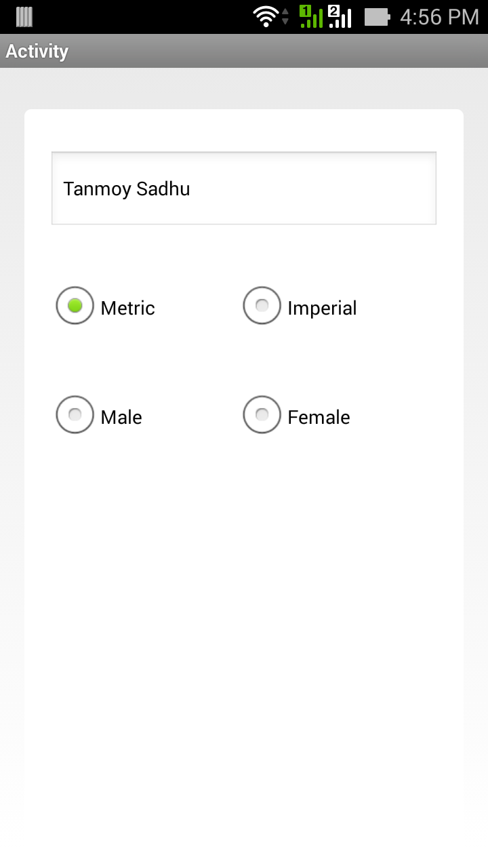The width and height of the screenshot is (488, 868).
Task: Tap empty right side of Activity title bar
Action: point(339,52)
